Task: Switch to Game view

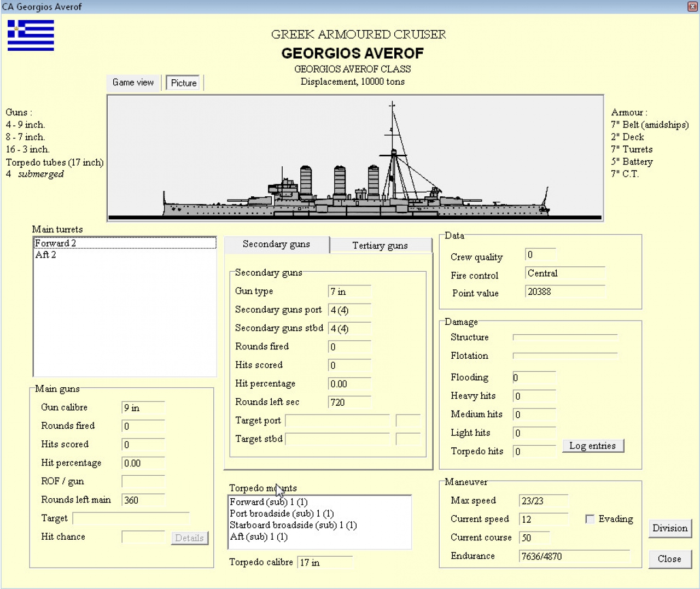Action: point(133,83)
